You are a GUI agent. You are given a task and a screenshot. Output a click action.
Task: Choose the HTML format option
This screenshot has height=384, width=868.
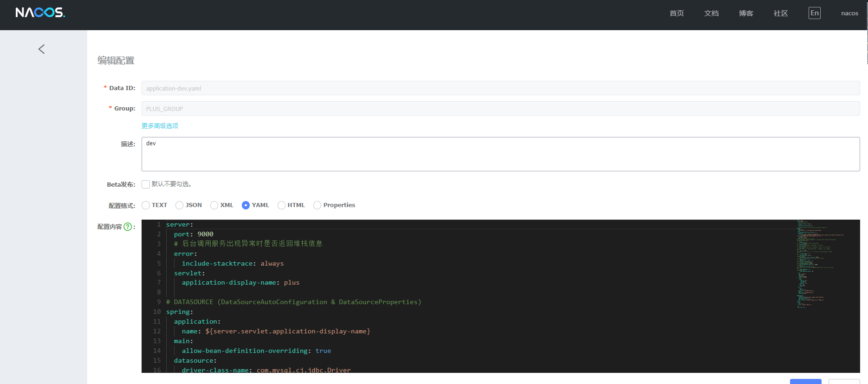coord(281,205)
